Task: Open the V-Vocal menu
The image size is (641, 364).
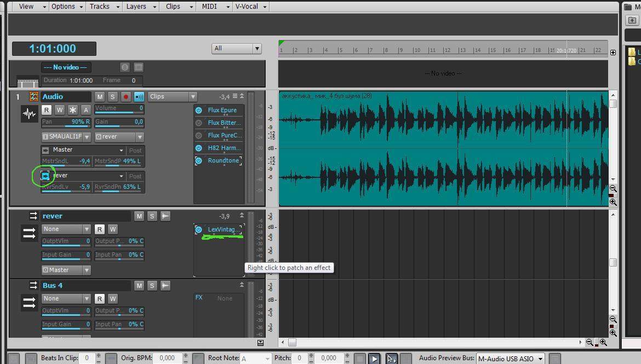Action: (x=251, y=7)
